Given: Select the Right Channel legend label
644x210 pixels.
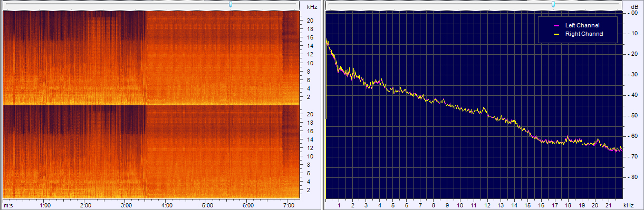Looking at the screenshot, I should pyautogui.click(x=584, y=34).
